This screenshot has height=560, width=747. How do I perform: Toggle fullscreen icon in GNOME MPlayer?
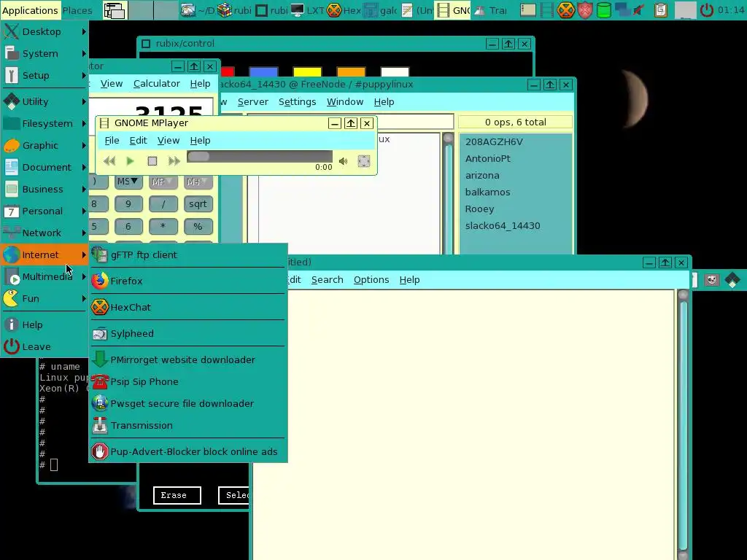(364, 161)
